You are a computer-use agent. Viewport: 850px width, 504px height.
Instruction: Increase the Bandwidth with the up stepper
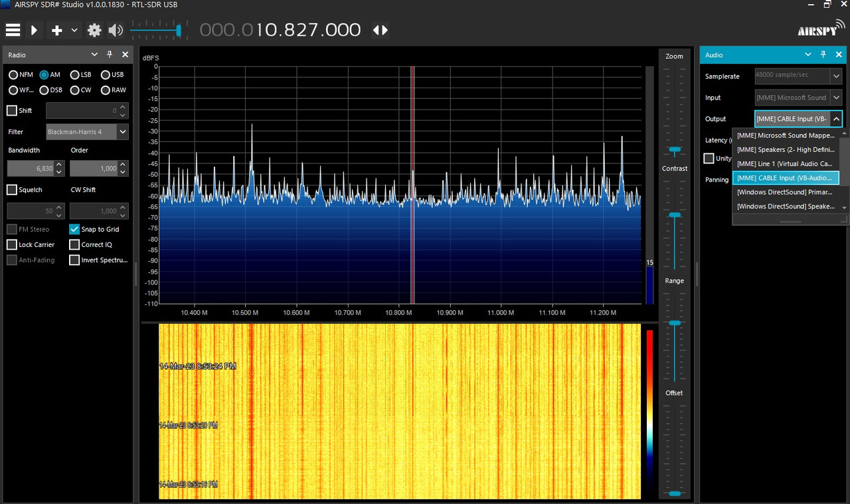coord(59,165)
